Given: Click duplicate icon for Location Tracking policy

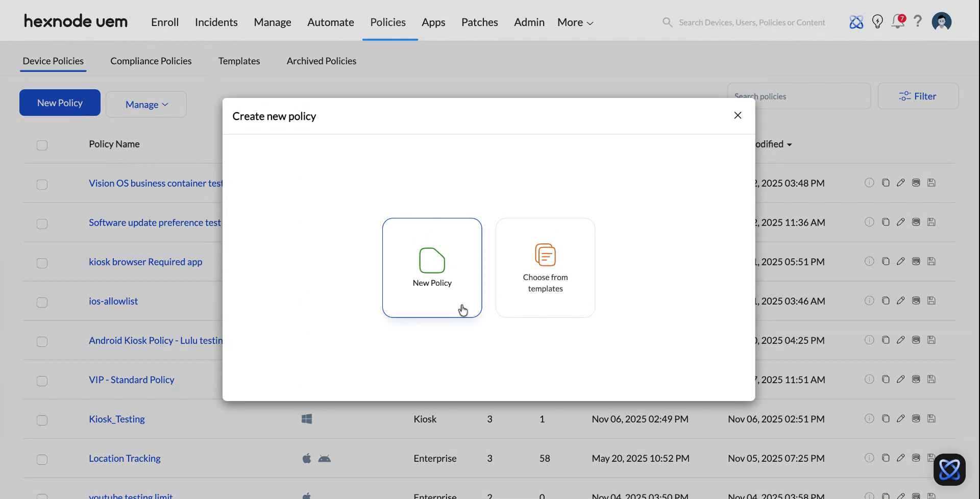Looking at the screenshot, I should point(886,458).
